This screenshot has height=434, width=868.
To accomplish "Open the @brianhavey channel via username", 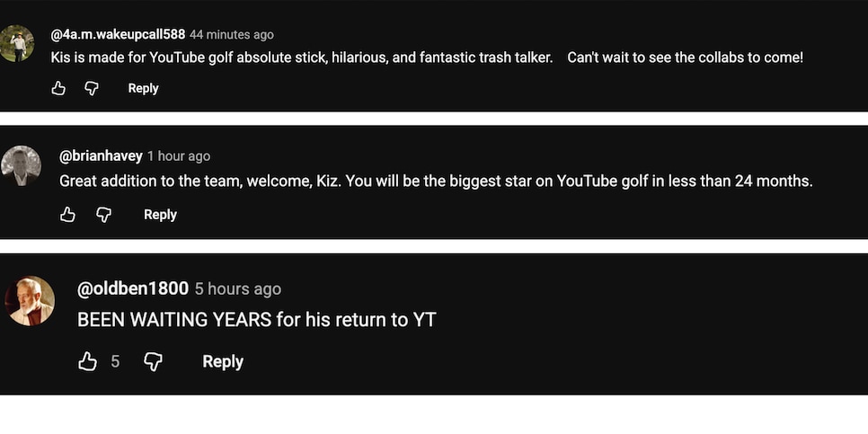I will [x=100, y=156].
